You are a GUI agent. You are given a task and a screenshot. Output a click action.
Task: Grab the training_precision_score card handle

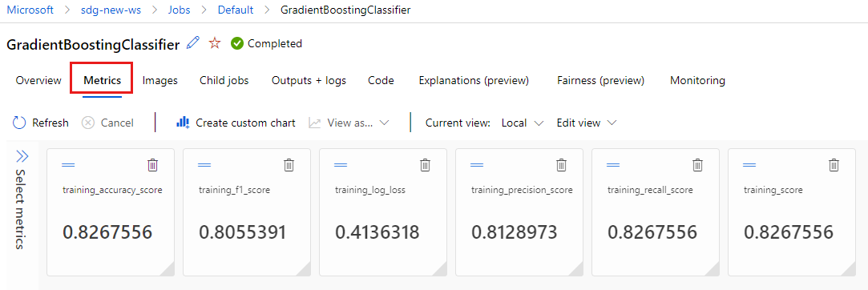(x=477, y=165)
